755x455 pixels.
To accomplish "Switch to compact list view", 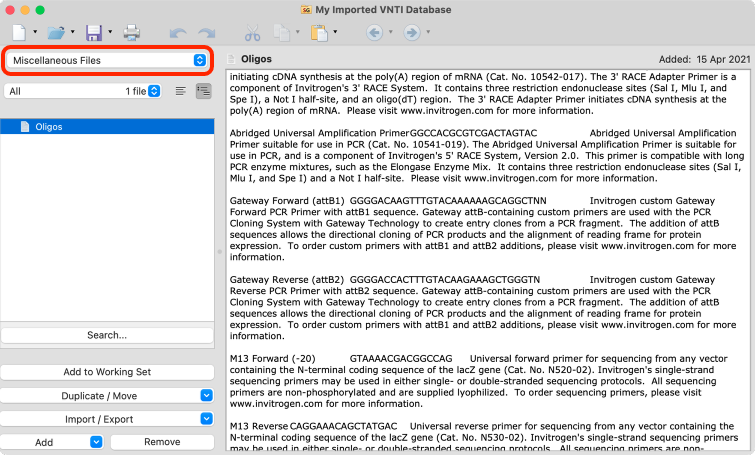I will tap(181, 91).
